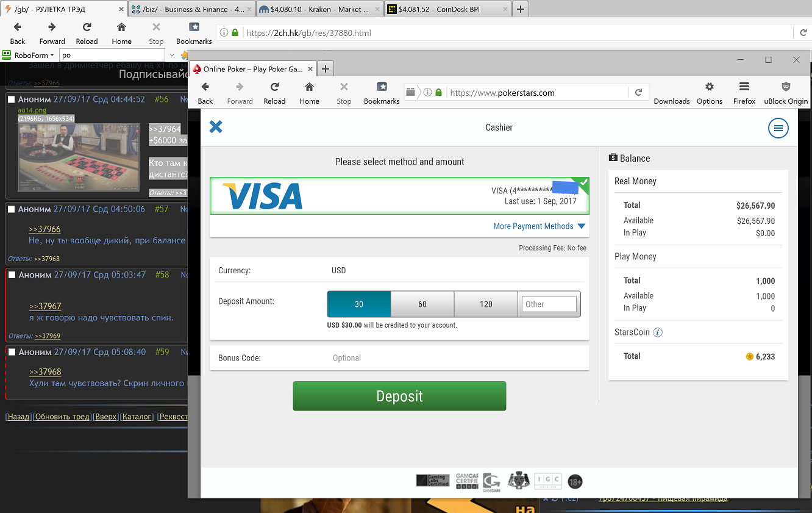Follow the >>37969 reply link under post #58

point(47,336)
